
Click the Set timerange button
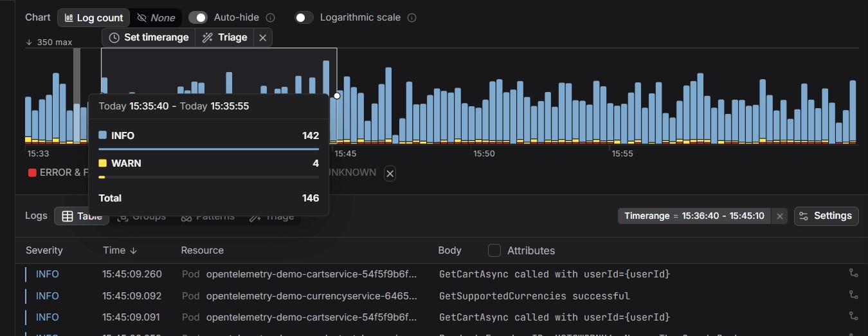149,37
